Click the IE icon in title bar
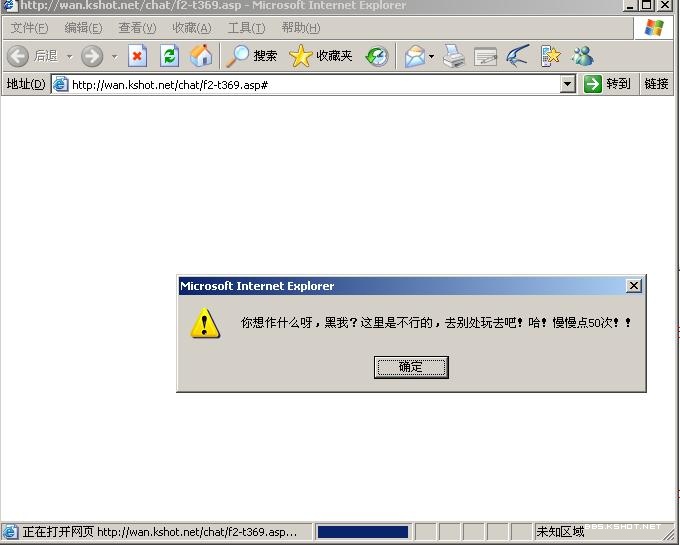The width and height of the screenshot is (680, 545). 10,6
